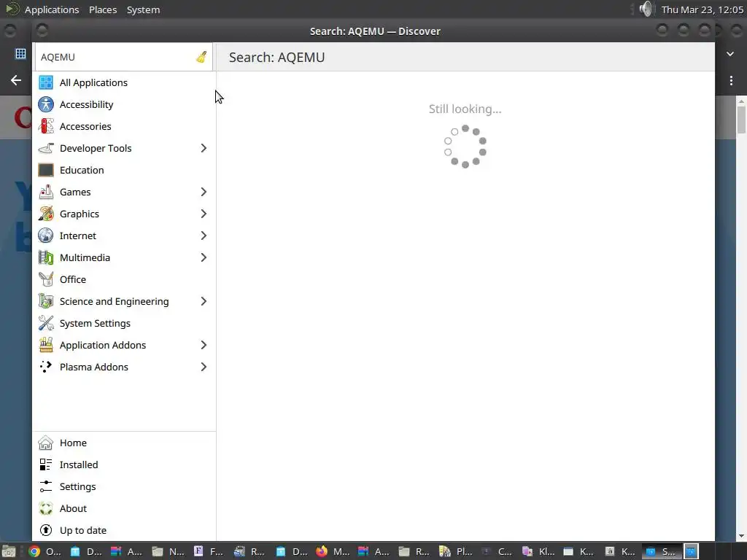Viewport: 747px width, 560px height.
Task: Click the Graphics category label
Action: click(x=79, y=214)
